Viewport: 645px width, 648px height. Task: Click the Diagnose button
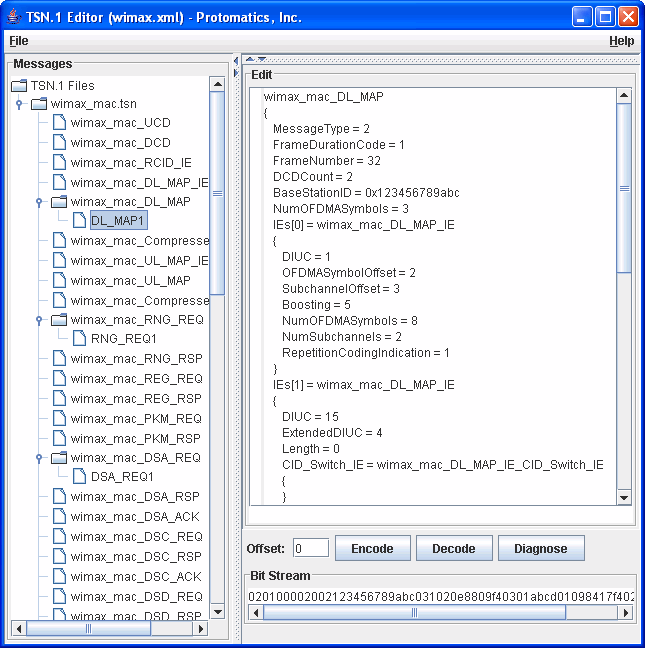pyautogui.click(x=540, y=549)
